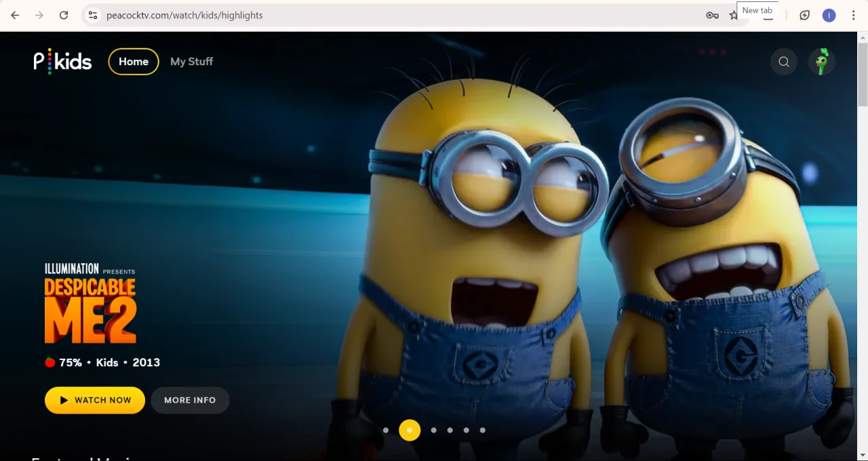Go back with the browser back arrow

coord(15,15)
